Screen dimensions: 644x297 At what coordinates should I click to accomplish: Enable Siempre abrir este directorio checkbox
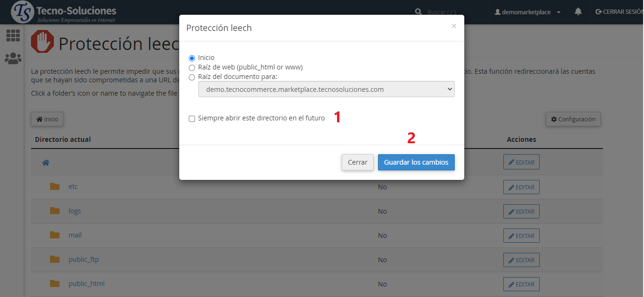click(192, 119)
